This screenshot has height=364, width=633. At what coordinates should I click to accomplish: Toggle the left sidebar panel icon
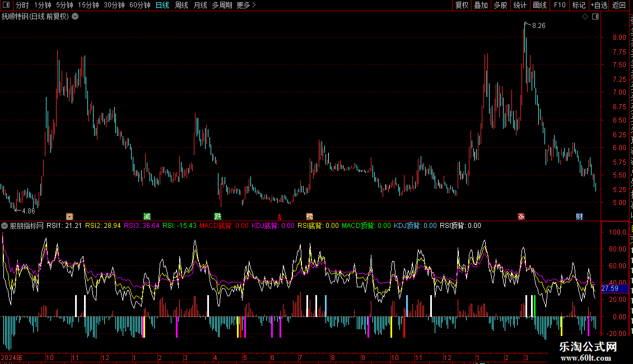pyautogui.click(x=6, y=5)
